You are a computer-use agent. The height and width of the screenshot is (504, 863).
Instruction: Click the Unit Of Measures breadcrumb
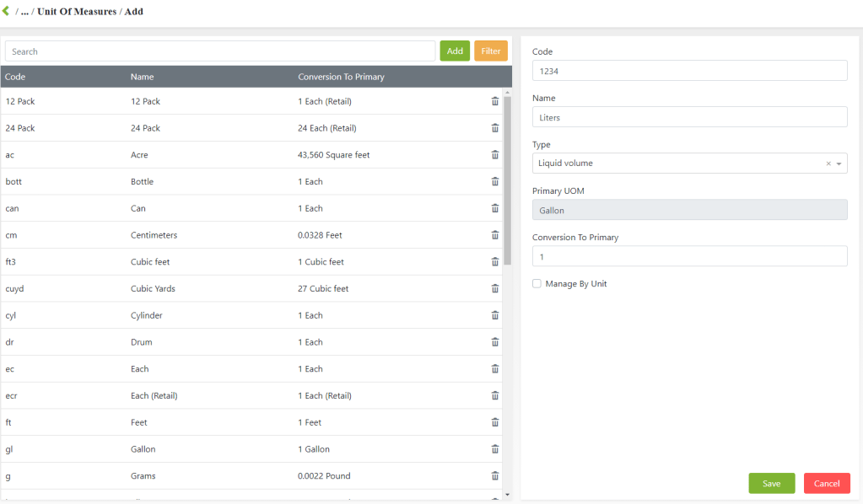click(76, 12)
